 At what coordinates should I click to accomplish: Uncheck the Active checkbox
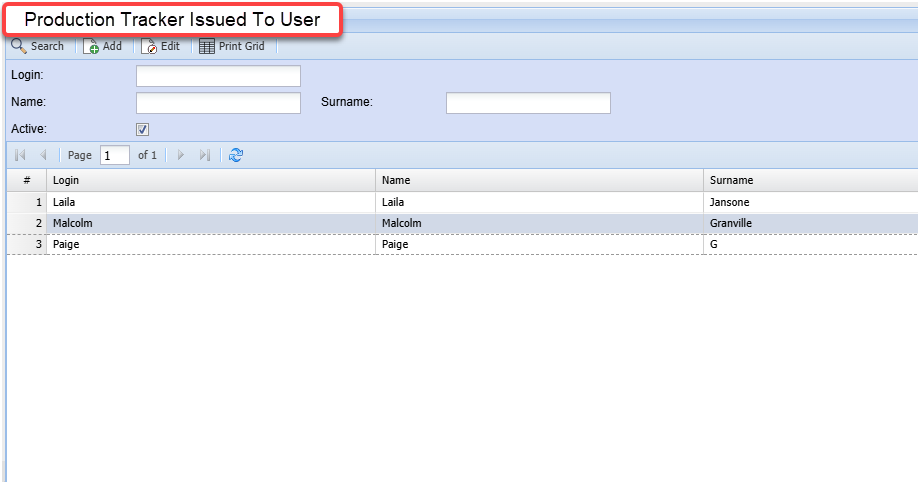click(142, 129)
